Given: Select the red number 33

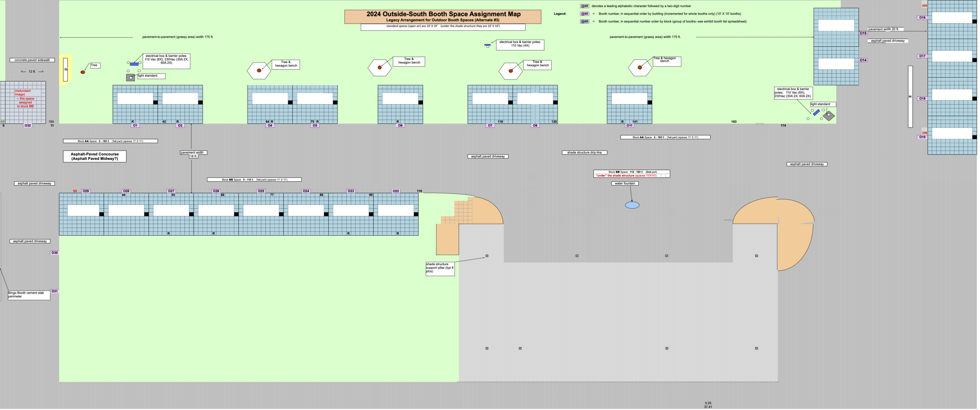Looking at the screenshot, I should pyautogui.click(x=75, y=191).
